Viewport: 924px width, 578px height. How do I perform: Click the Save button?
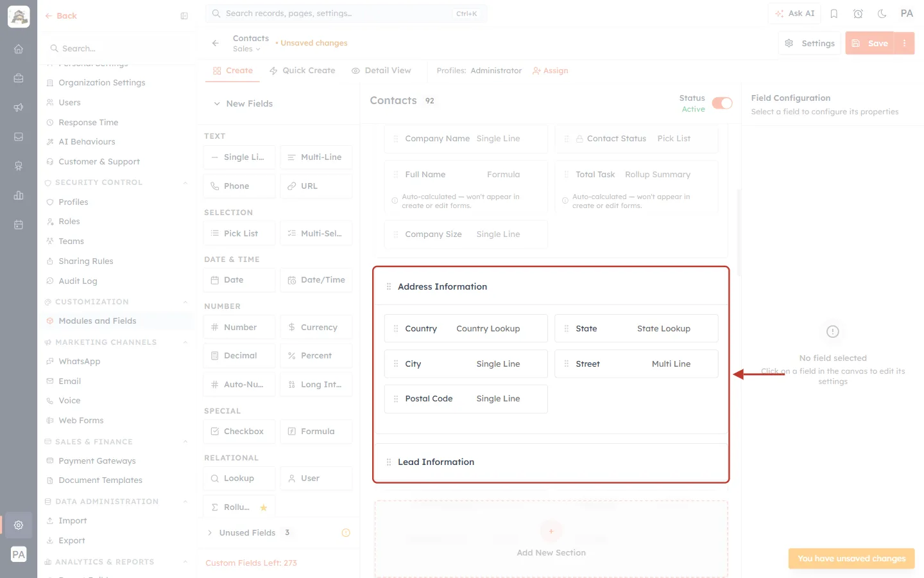click(870, 43)
